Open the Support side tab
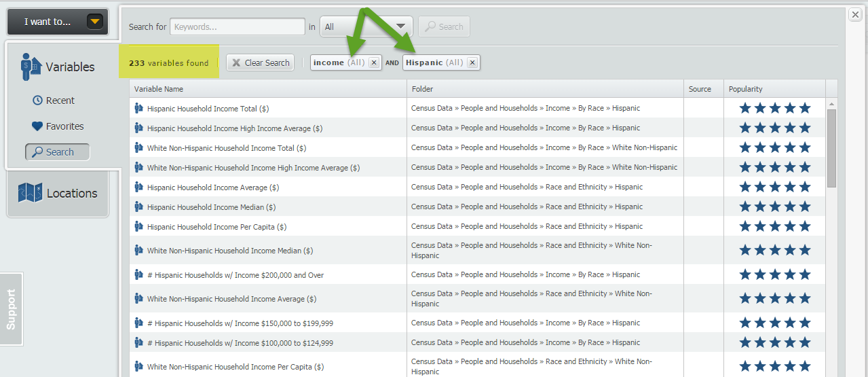 [x=12, y=309]
